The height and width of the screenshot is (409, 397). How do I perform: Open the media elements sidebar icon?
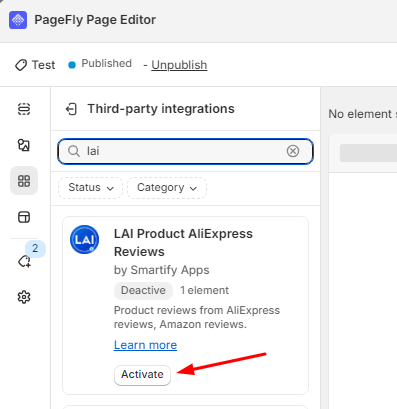pos(24,145)
